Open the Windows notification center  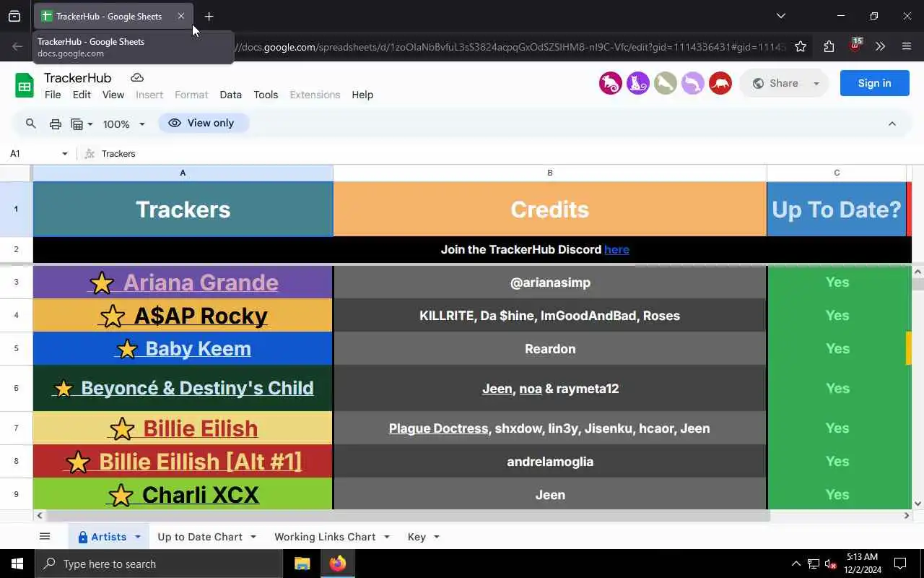(900, 564)
